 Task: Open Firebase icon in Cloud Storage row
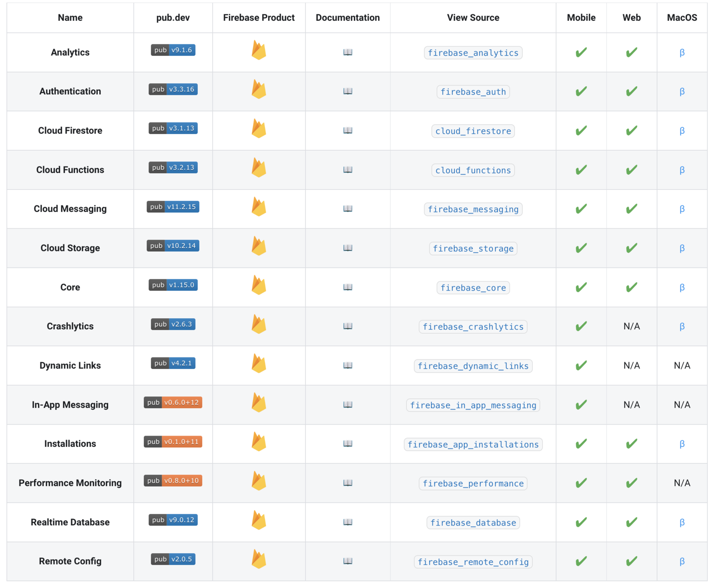259,246
